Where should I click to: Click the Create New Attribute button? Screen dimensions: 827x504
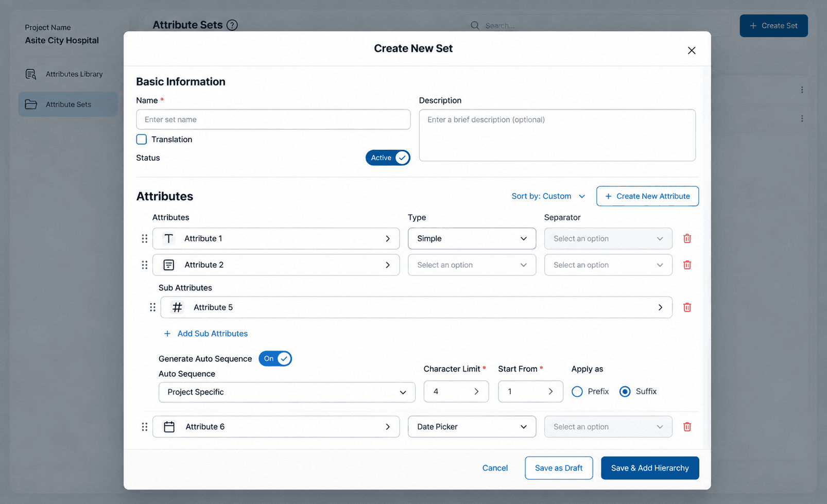click(647, 196)
